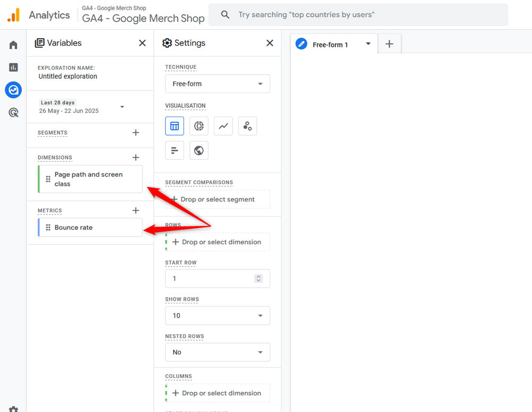The width and height of the screenshot is (532, 412).
Task: Open the Reports section from the sidebar
Action: pyautogui.click(x=13, y=67)
